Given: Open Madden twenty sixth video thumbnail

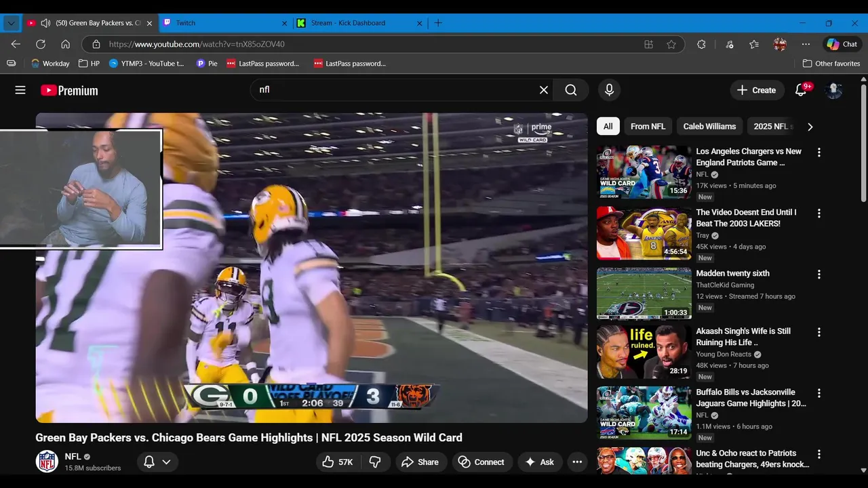Looking at the screenshot, I should [644, 293].
